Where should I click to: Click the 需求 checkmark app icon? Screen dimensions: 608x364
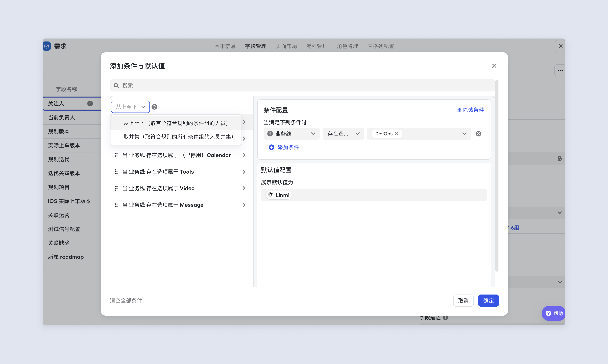tap(47, 46)
